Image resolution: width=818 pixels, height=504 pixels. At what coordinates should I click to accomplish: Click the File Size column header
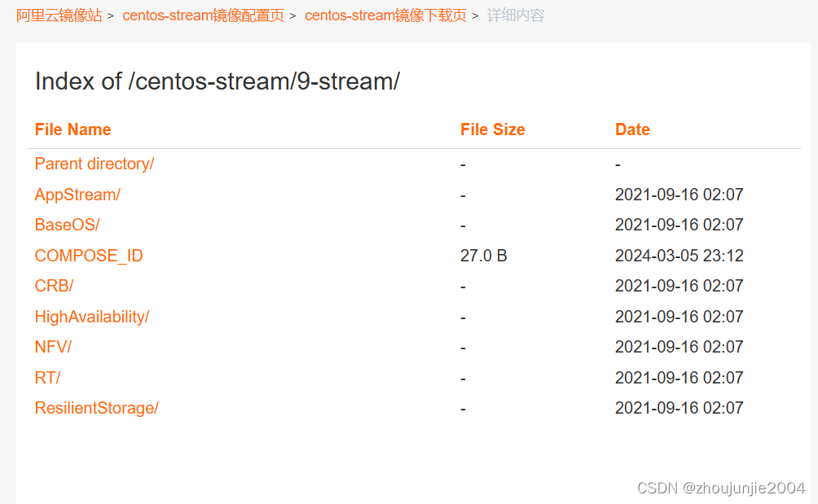click(492, 129)
